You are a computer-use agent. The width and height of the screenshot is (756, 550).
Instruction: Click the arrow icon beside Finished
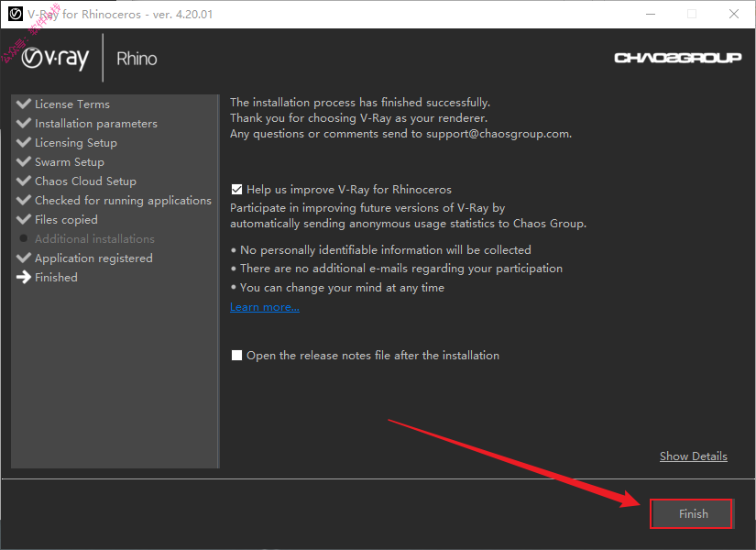pos(24,278)
